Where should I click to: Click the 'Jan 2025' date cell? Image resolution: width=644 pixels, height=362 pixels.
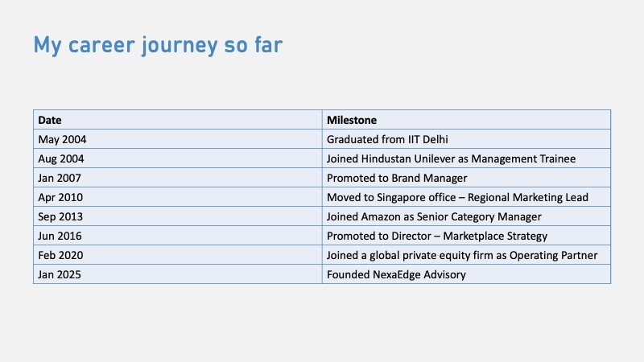177,275
